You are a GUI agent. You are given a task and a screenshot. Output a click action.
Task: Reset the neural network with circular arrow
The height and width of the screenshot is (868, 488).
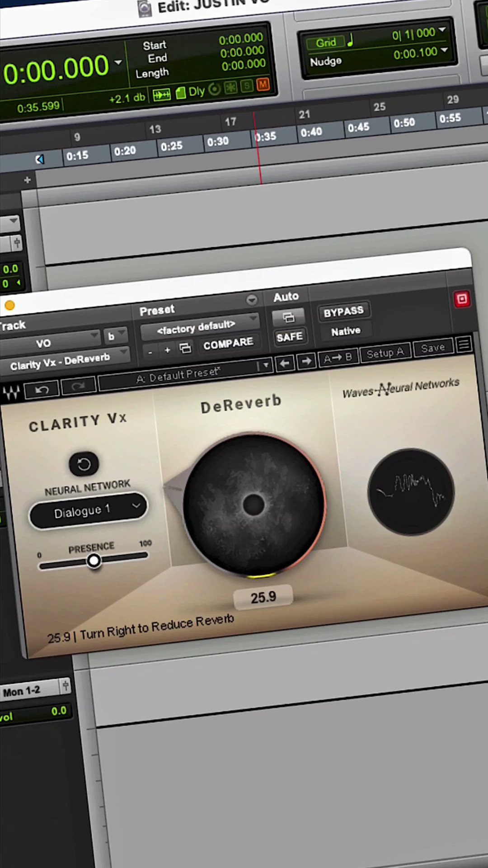(x=84, y=464)
